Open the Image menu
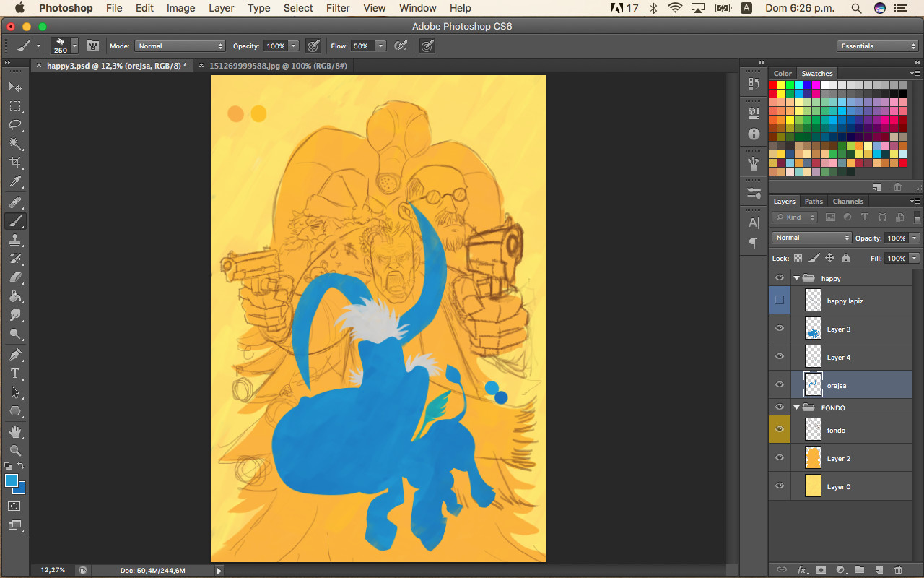This screenshot has height=578, width=924. pyautogui.click(x=180, y=8)
